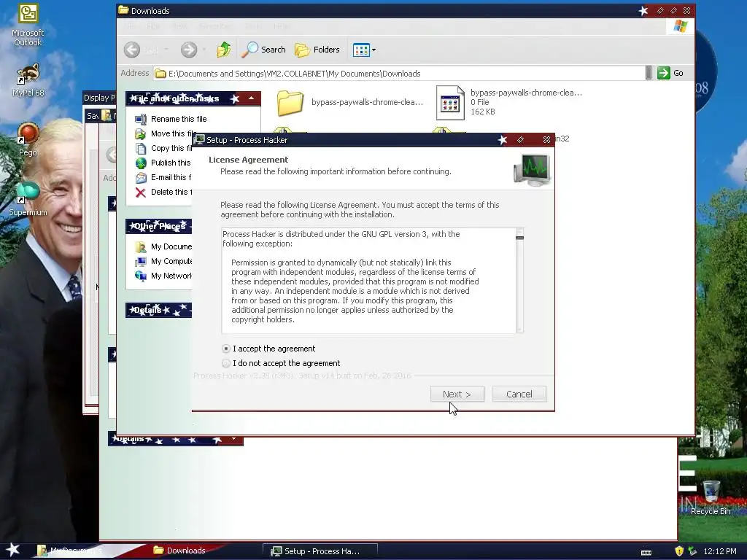Viewport: 747px width, 560px height.
Task: Open My Computer in Other Places
Action: (171, 262)
